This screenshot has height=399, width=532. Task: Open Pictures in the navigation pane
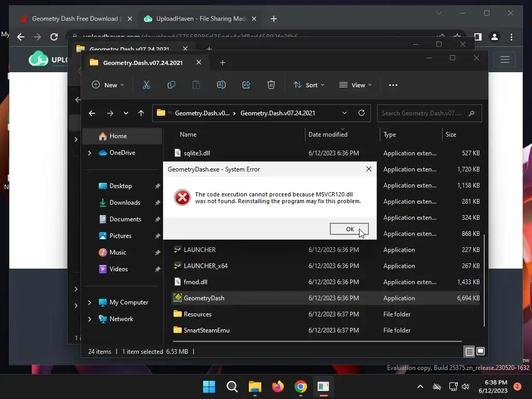pos(120,236)
